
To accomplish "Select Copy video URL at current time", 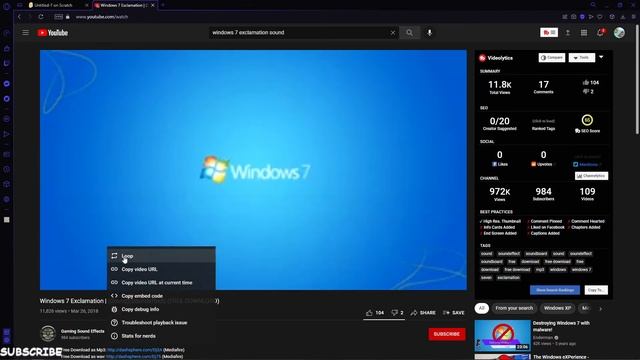I will tap(161, 282).
